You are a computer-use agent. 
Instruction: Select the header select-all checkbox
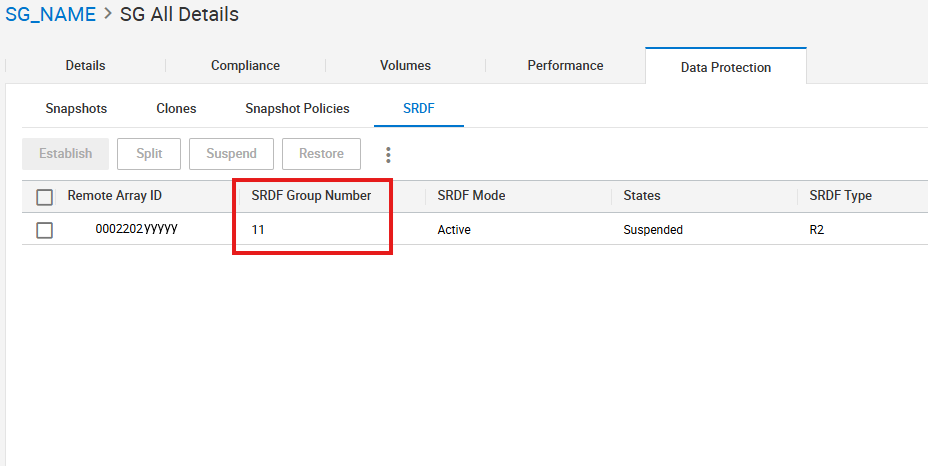click(44, 197)
